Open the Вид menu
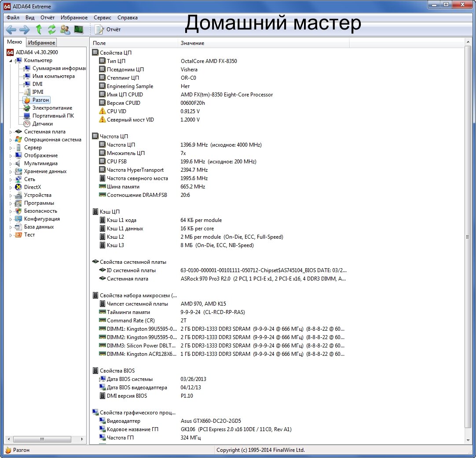Image resolution: width=476 pixels, height=458 pixels. click(x=30, y=18)
